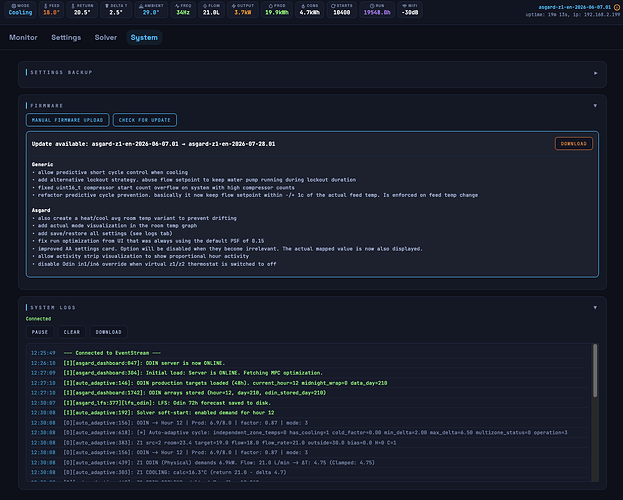The image size is (623, 500).
Task: Click the Settings Backup section heading
Action: [62, 72]
